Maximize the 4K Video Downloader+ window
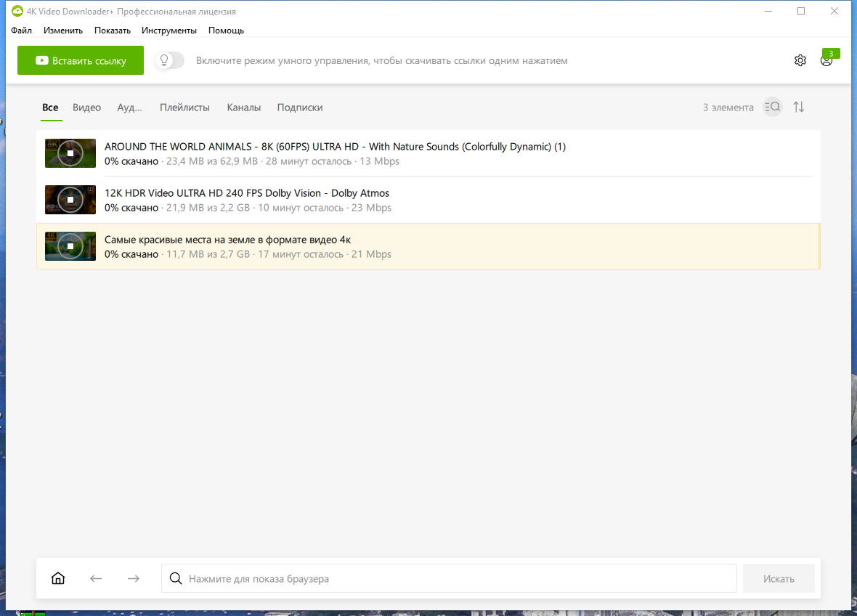Viewport: 857px width, 616px height. click(x=801, y=11)
